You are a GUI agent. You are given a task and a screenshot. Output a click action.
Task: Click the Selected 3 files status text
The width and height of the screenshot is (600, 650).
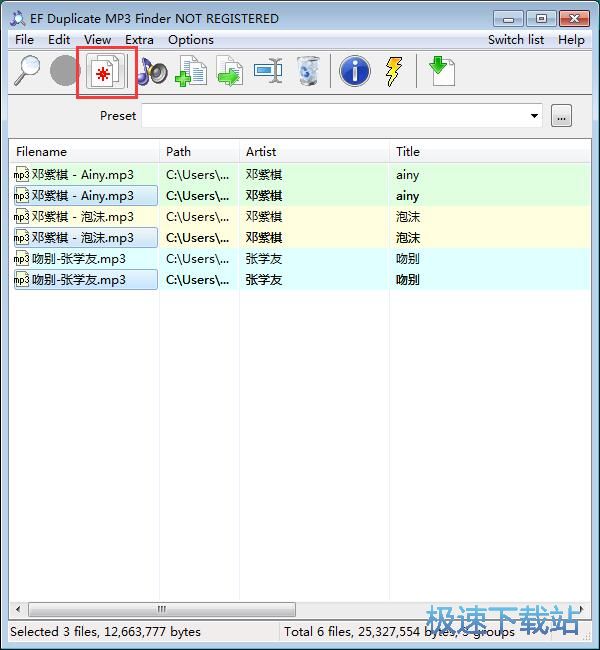pyautogui.click(x=105, y=632)
